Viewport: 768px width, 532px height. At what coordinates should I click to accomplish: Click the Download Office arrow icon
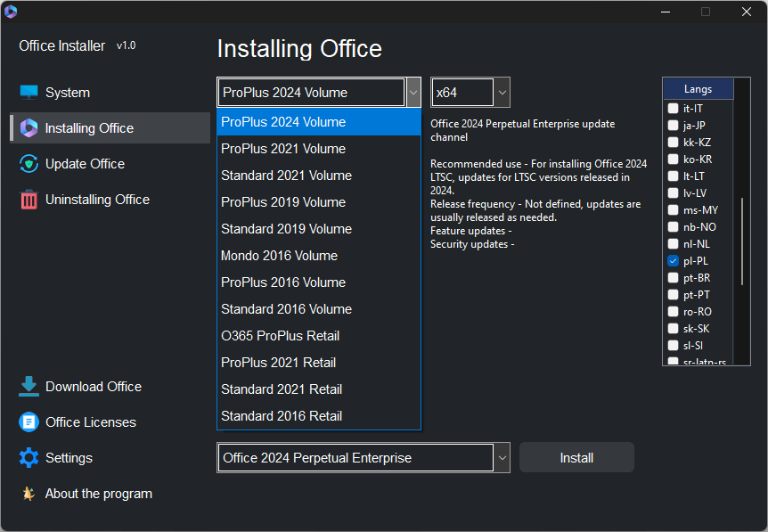click(x=29, y=387)
